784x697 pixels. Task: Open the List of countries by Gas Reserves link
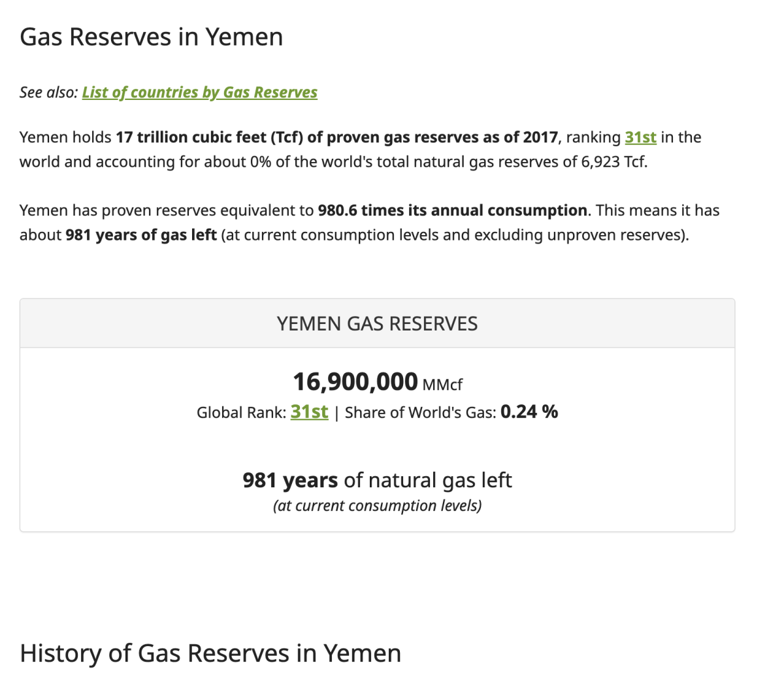(x=199, y=92)
